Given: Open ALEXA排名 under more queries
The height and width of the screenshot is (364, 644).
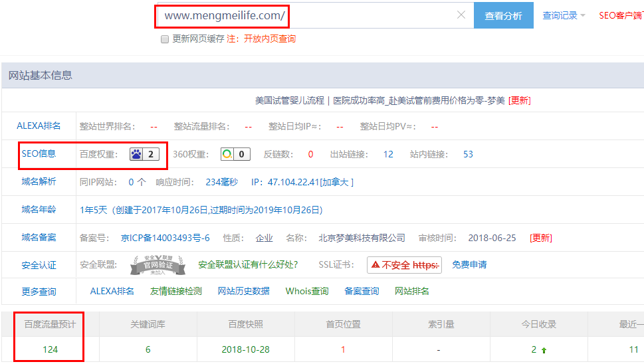Looking at the screenshot, I should (112, 292).
